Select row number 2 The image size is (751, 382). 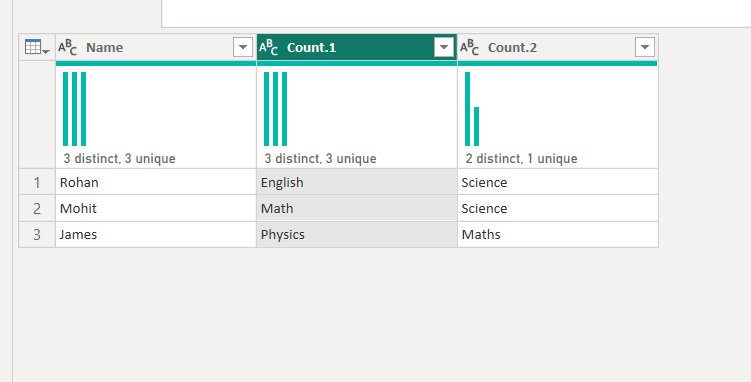(37, 208)
